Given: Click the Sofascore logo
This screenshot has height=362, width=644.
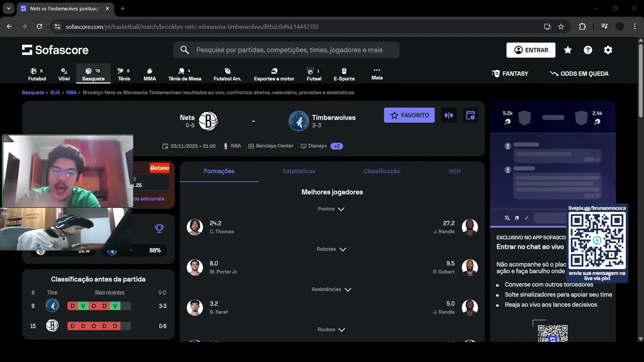Looking at the screenshot, I should click(55, 50).
